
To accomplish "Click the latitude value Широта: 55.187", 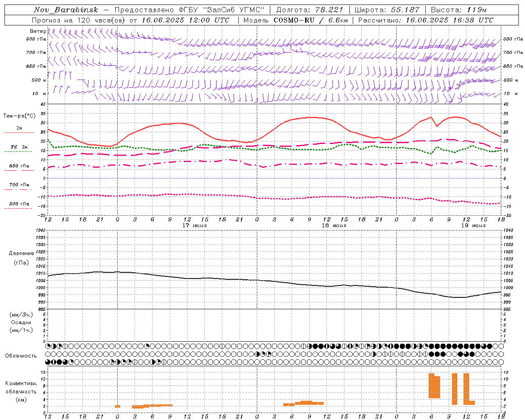I will [x=387, y=10].
